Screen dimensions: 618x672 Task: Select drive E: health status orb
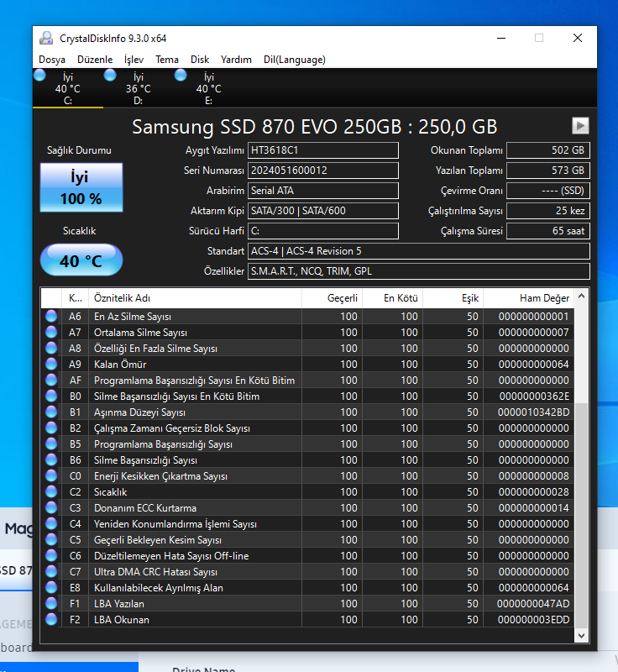[181, 76]
